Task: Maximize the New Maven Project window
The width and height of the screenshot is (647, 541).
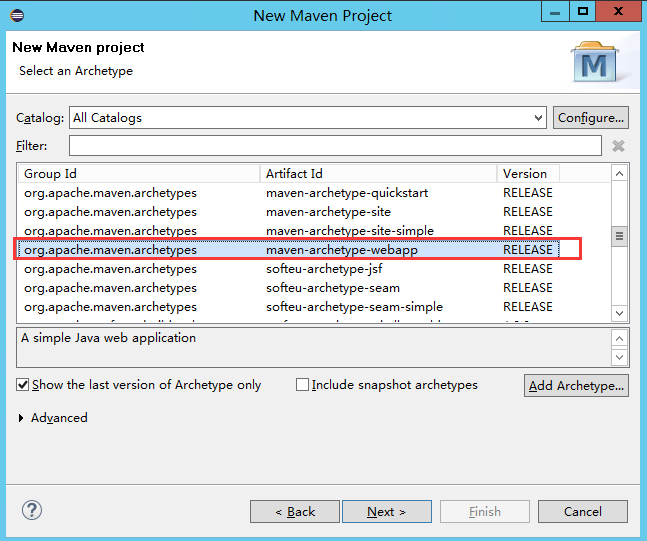Action: click(x=583, y=12)
